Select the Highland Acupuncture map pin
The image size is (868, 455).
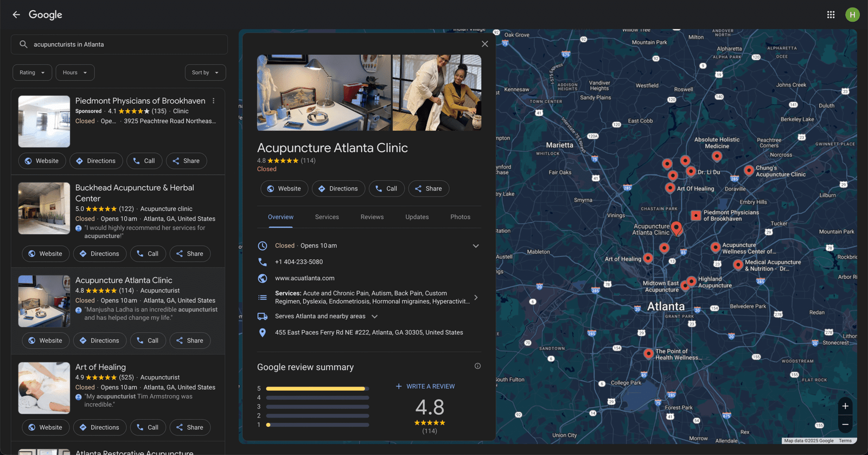coord(691,281)
